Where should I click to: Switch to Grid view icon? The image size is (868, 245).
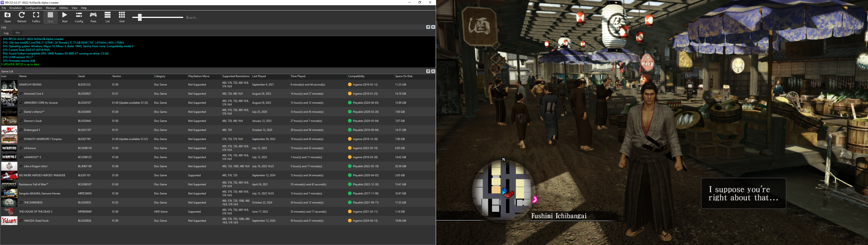tap(122, 17)
